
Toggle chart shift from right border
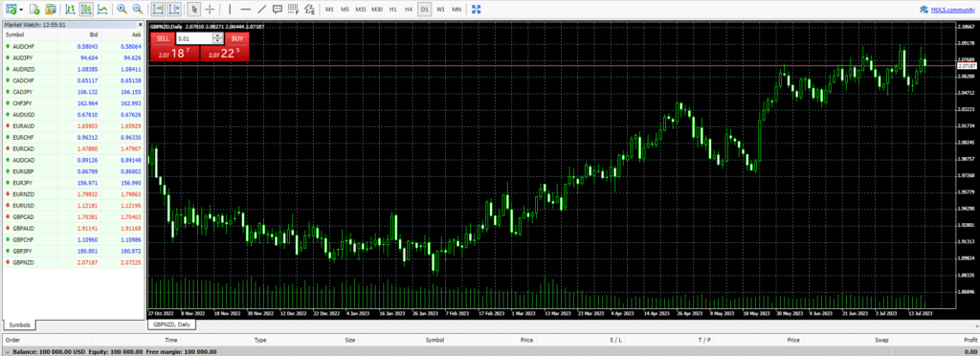coord(174,10)
